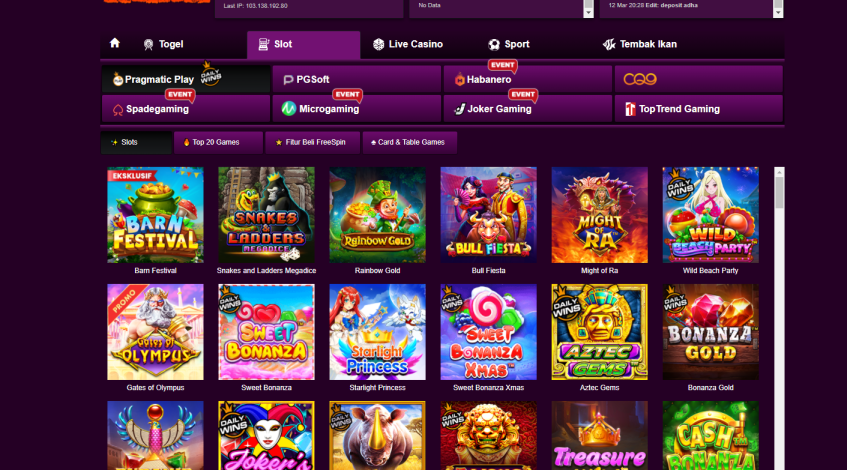This screenshot has width=847, height=470.
Task: Click the No Data panel down arrow
Action: pyautogui.click(x=588, y=12)
